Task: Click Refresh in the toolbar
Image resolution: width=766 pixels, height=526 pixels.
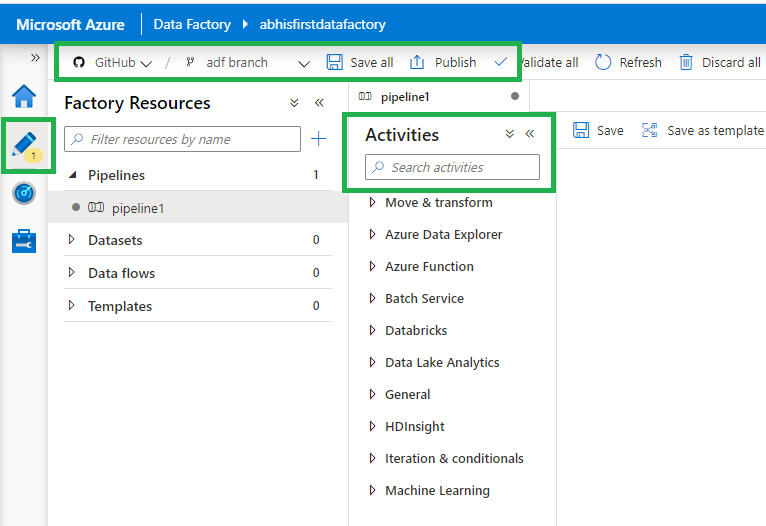Action: [x=628, y=62]
